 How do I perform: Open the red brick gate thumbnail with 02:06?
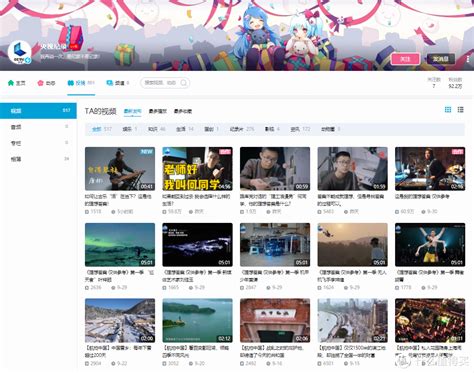point(275,320)
